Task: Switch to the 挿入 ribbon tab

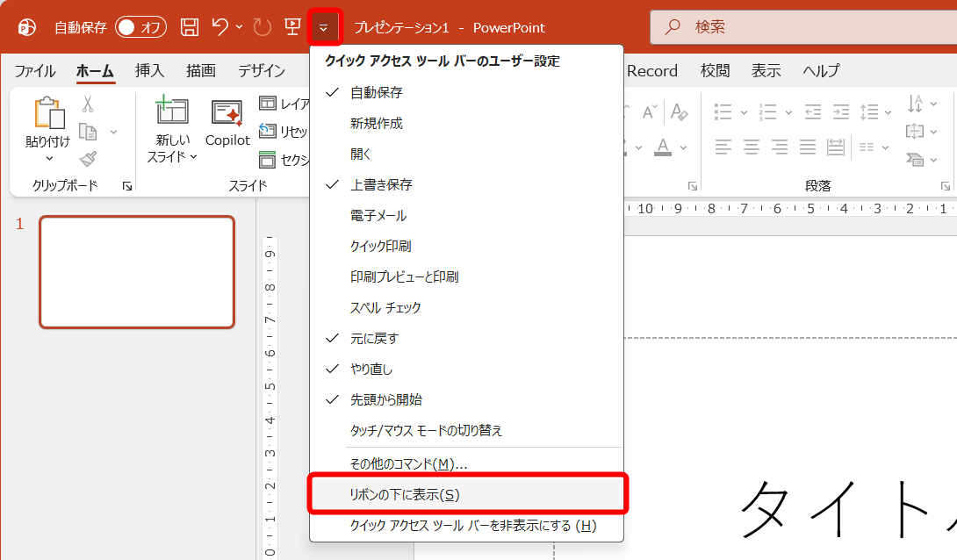Action: (149, 70)
